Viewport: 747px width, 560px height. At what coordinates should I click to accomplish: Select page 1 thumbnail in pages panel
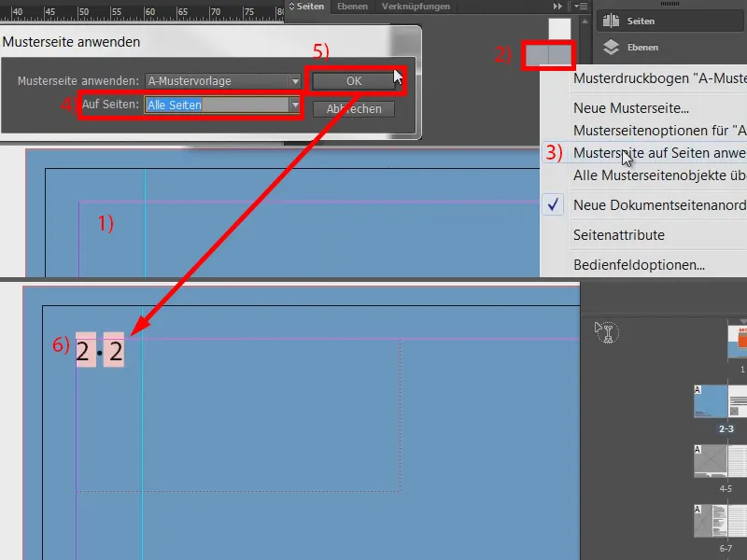[737, 342]
